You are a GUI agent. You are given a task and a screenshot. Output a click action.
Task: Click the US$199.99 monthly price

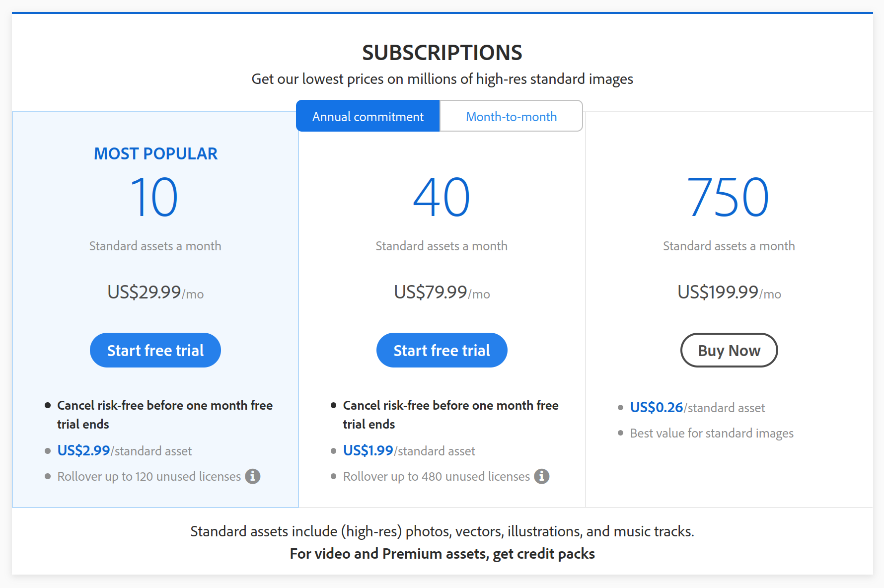[x=718, y=293]
